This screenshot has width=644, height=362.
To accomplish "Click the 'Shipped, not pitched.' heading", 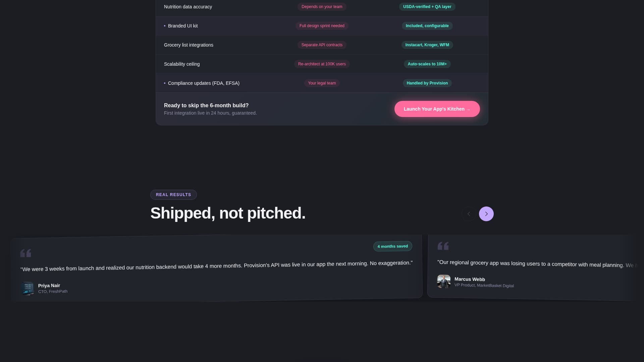I will pos(228,213).
